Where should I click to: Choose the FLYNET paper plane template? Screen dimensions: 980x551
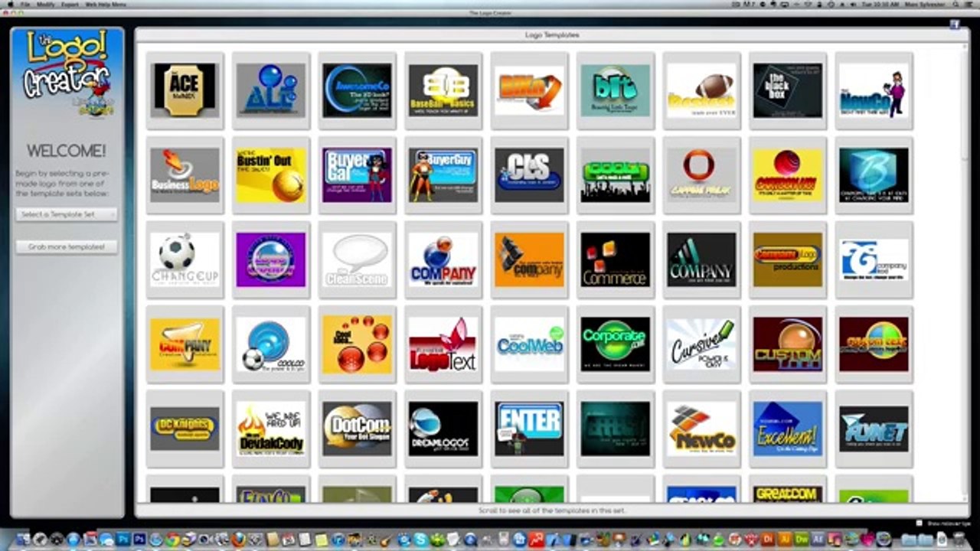point(874,429)
